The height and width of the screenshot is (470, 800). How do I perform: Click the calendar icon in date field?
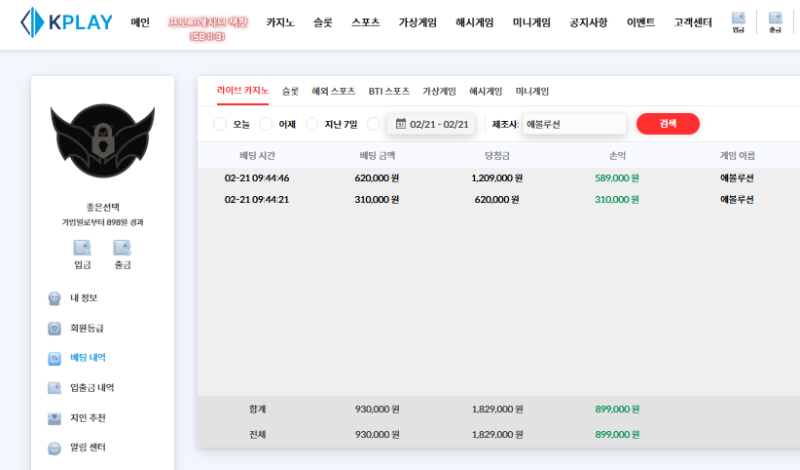point(401,124)
